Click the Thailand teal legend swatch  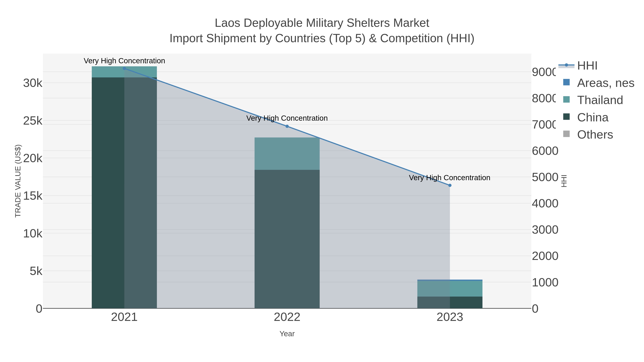click(x=566, y=99)
